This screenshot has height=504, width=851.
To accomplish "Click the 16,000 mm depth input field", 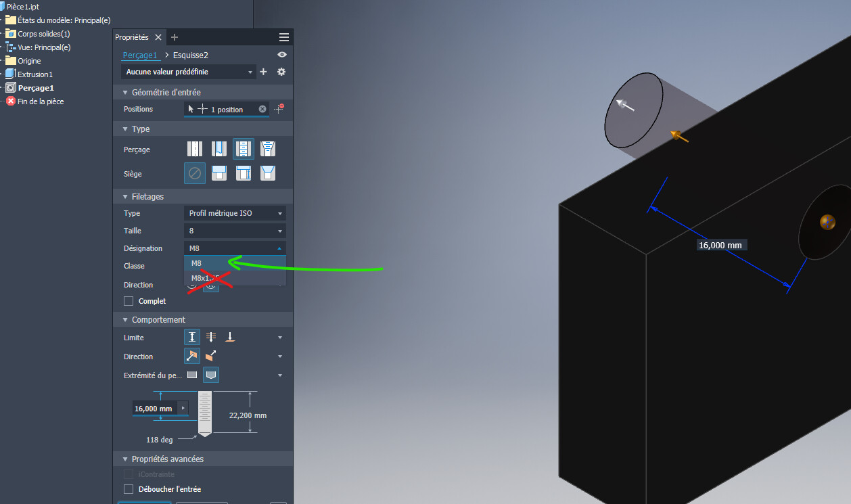I will point(155,408).
